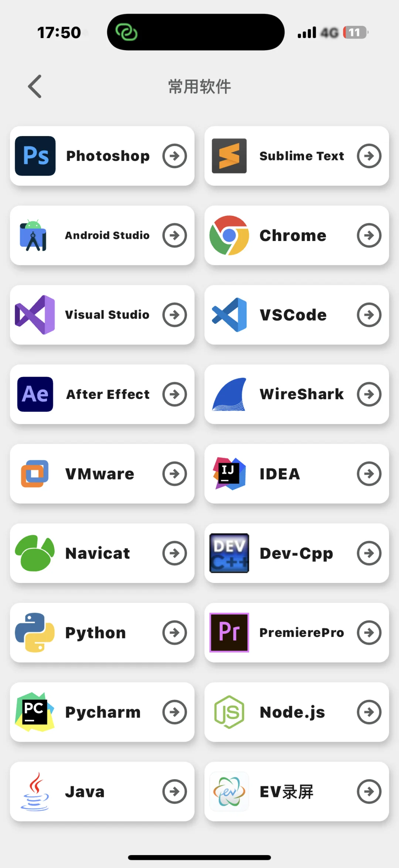Tap the blue WireShark fin icon

[x=229, y=394]
